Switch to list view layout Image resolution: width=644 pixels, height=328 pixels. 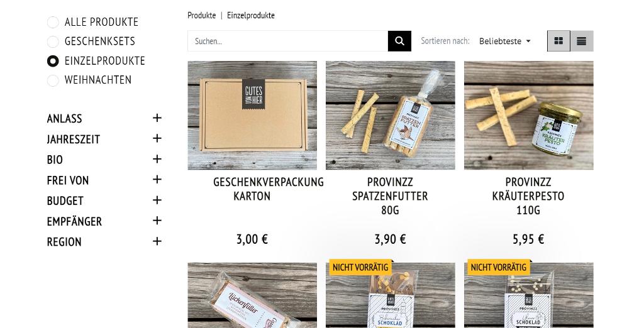[582, 41]
